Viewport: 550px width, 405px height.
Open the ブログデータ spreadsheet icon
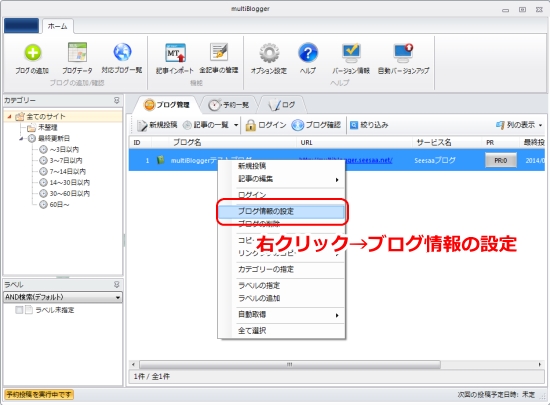(x=77, y=53)
